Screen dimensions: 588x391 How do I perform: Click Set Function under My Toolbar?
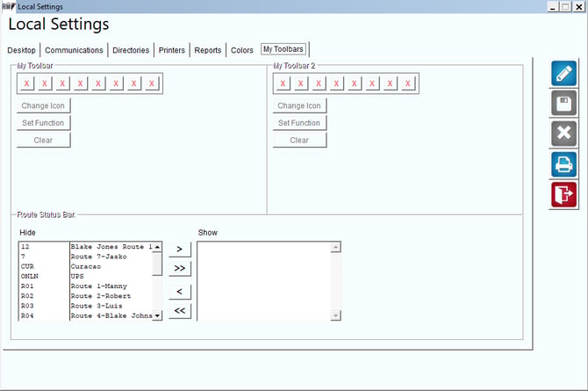coord(43,123)
